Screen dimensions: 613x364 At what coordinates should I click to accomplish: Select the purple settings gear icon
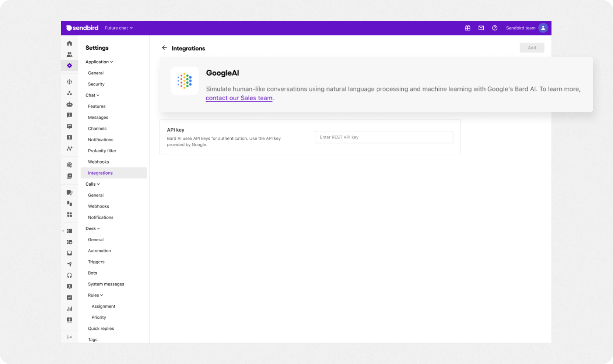(x=69, y=66)
